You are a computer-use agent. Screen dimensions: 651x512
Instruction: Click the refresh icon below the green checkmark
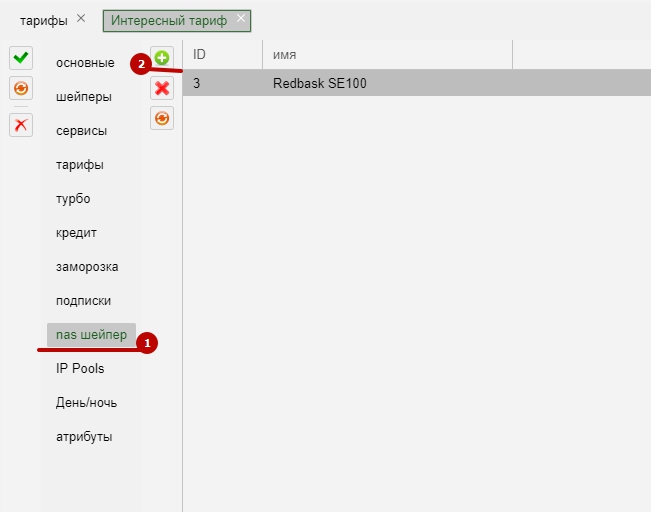[20, 89]
